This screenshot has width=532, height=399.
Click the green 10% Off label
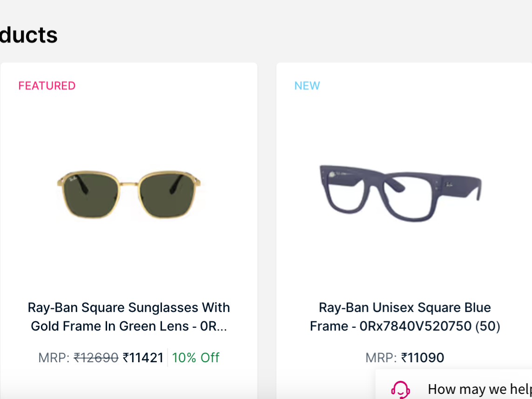196,358
